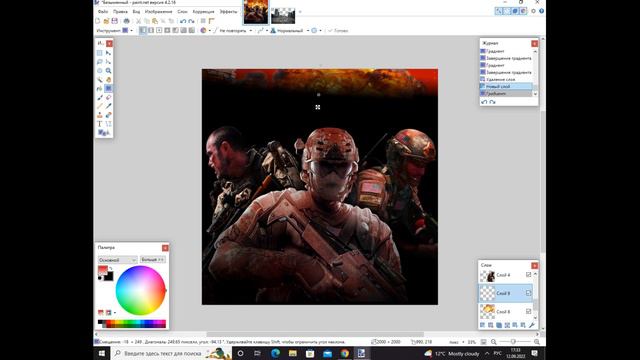This screenshot has height=360, width=640.
Task: Choose the last gradient type button
Action: coord(191,31)
